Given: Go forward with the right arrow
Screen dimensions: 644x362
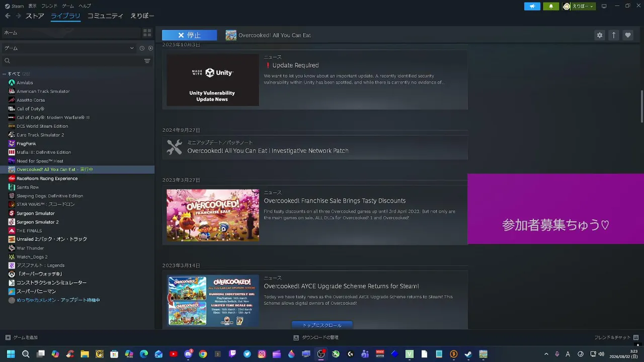Looking at the screenshot, I should coord(19,16).
